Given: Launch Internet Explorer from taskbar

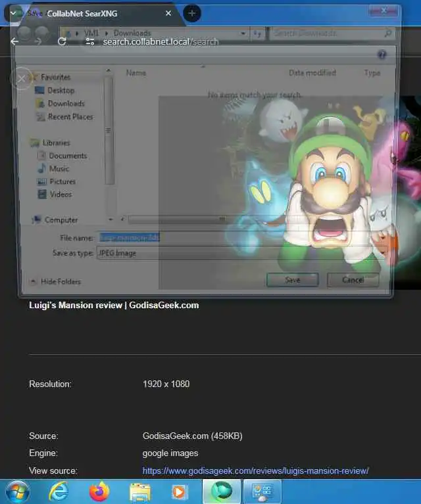Looking at the screenshot, I should pyautogui.click(x=59, y=492).
